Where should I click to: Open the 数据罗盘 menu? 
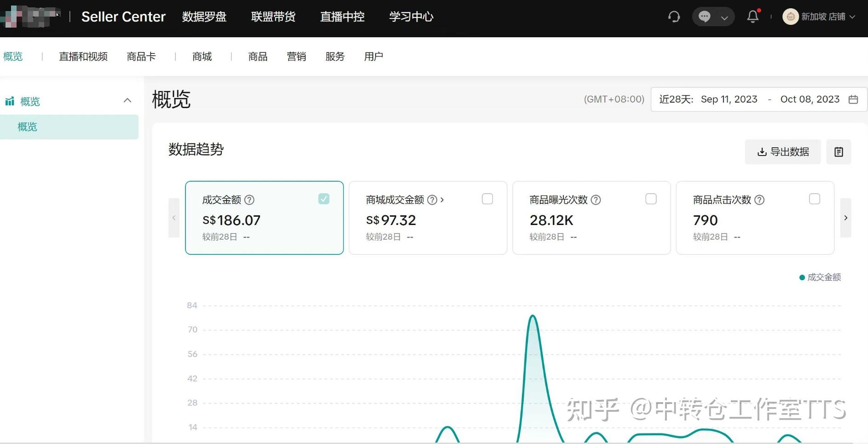pos(204,17)
